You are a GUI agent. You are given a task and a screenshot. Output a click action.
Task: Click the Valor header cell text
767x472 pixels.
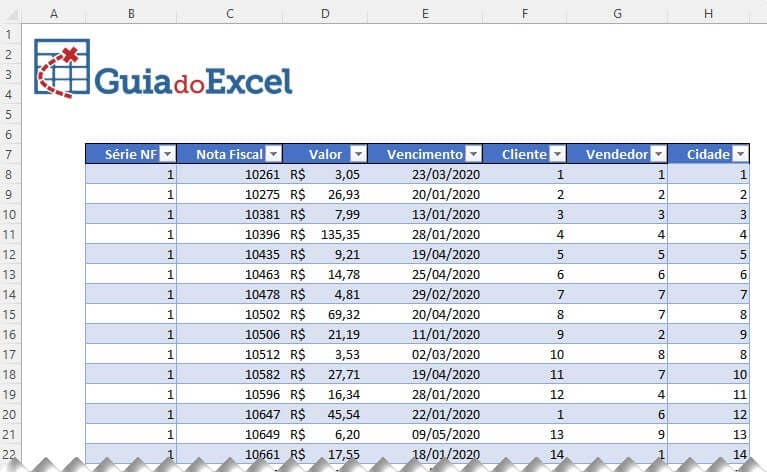click(325, 155)
